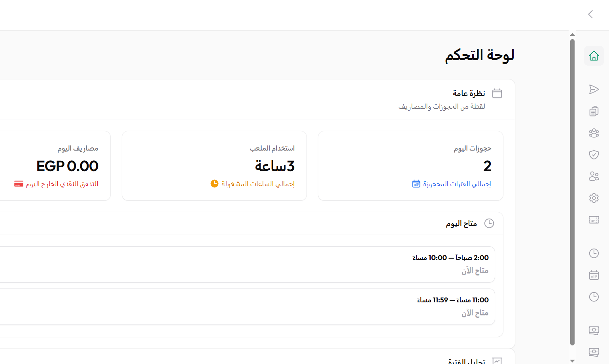Click the clock icon below the calendar icon
Image resolution: width=609 pixels, height=364 pixels.
point(594,297)
